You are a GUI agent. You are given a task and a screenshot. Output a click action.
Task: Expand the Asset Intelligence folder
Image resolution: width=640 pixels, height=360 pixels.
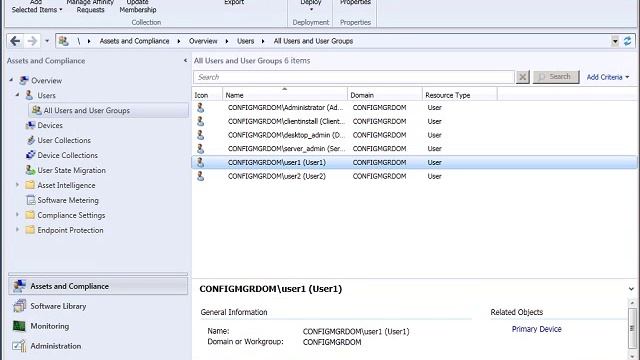point(18,185)
